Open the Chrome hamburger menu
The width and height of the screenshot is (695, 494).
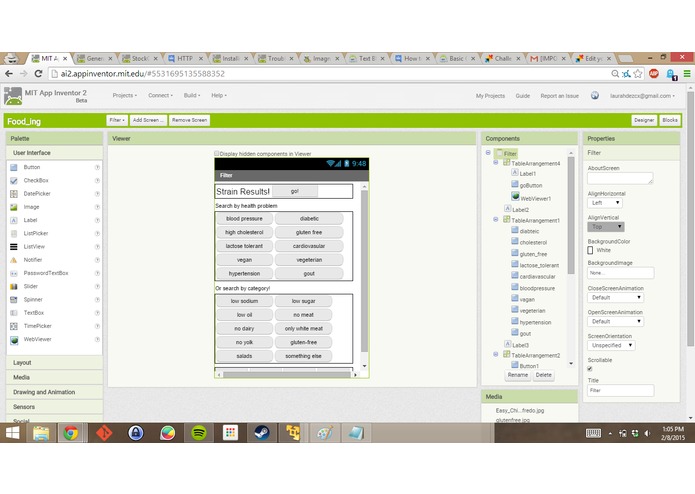(687, 74)
